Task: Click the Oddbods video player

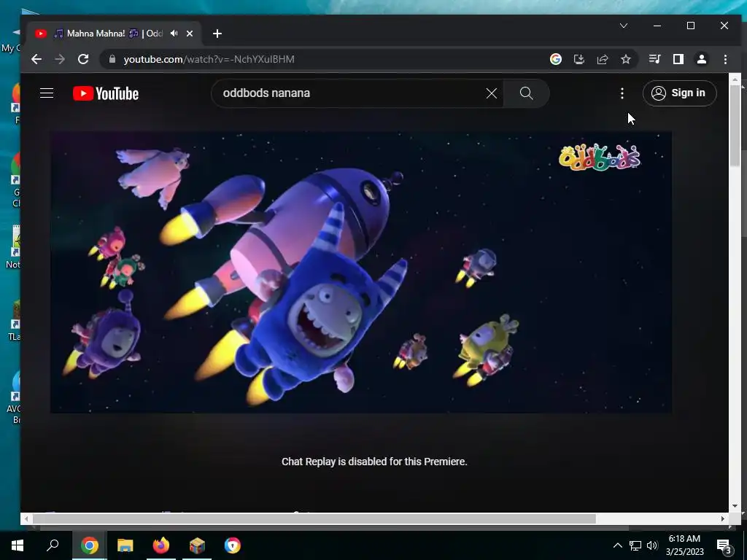Action: pos(361,273)
